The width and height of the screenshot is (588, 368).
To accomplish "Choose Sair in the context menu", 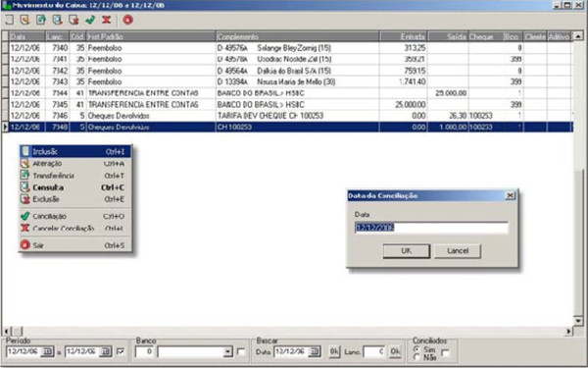I will coord(75,245).
